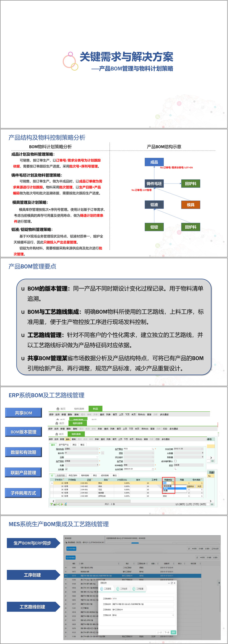This screenshot has height=644, width=228.
Task: Open the 物料控制 line tab
Action: pyautogui.click(x=85, y=475)
